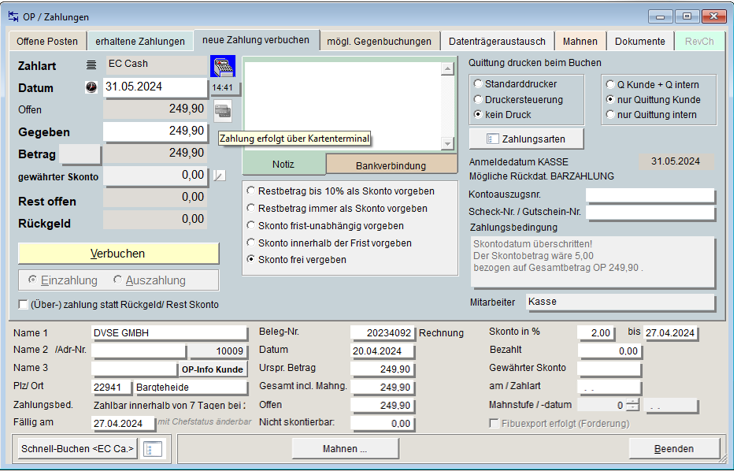The width and height of the screenshot is (734, 472).
Task: Switch to the Notiz sub-tab
Action: pyautogui.click(x=283, y=164)
